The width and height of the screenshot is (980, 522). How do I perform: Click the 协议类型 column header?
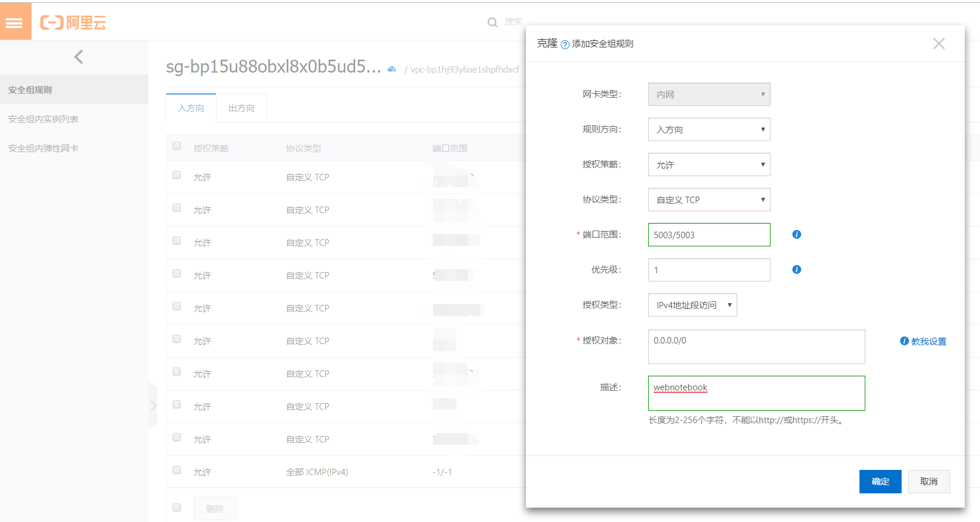pyautogui.click(x=304, y=148)
